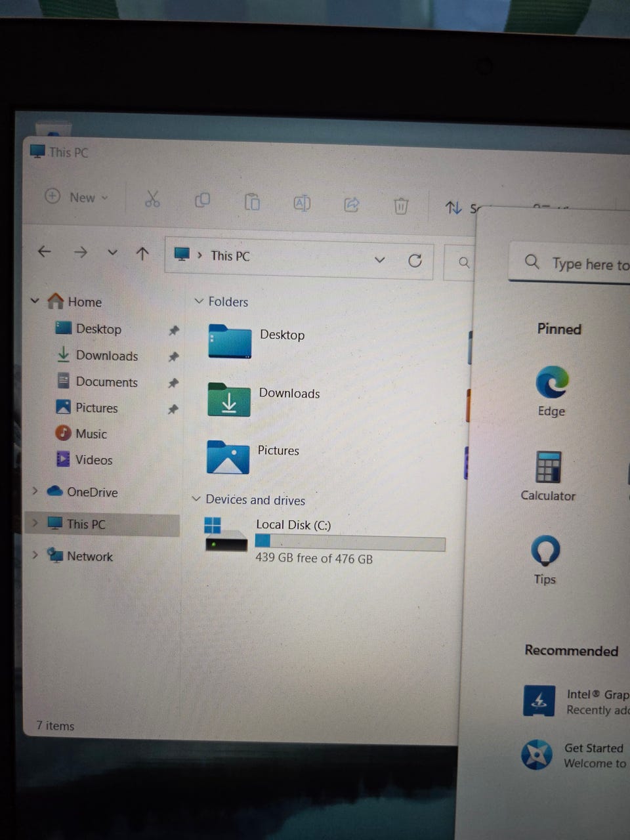Expand the This PC tree node

(35, 522)
